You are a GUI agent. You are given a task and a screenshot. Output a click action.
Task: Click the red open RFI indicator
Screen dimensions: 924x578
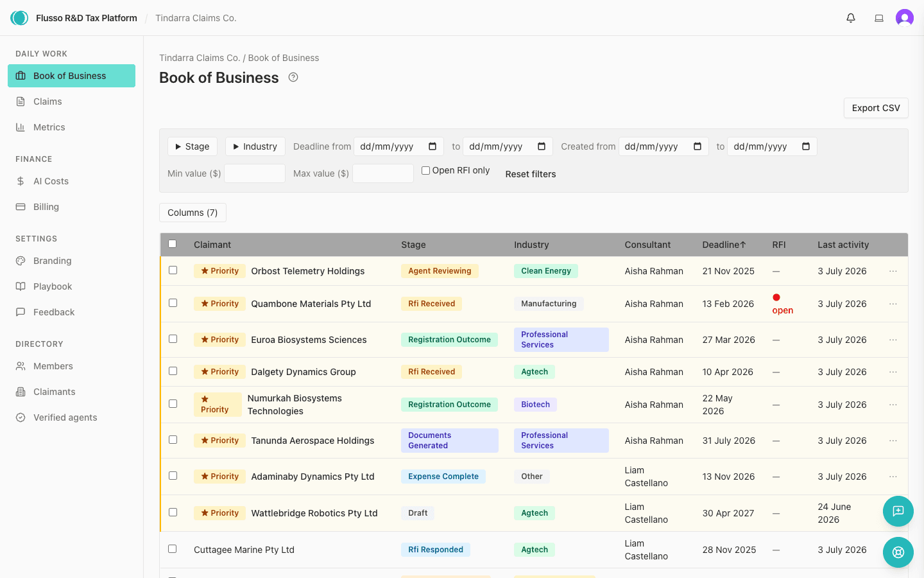pos(782,304)
